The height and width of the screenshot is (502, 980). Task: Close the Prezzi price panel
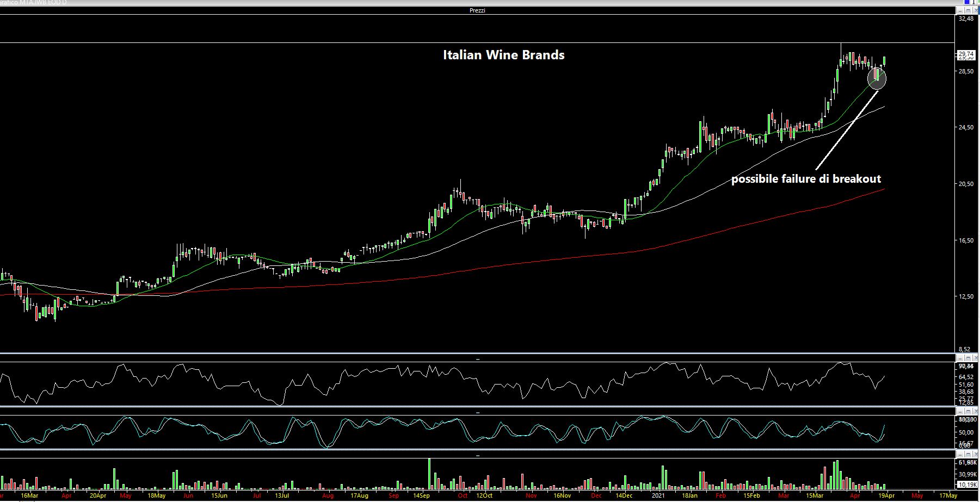(x=976, y=10)
